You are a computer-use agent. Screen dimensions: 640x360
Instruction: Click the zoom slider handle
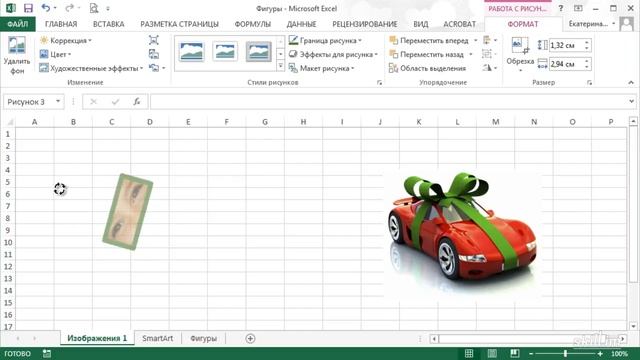click(565, 353)
